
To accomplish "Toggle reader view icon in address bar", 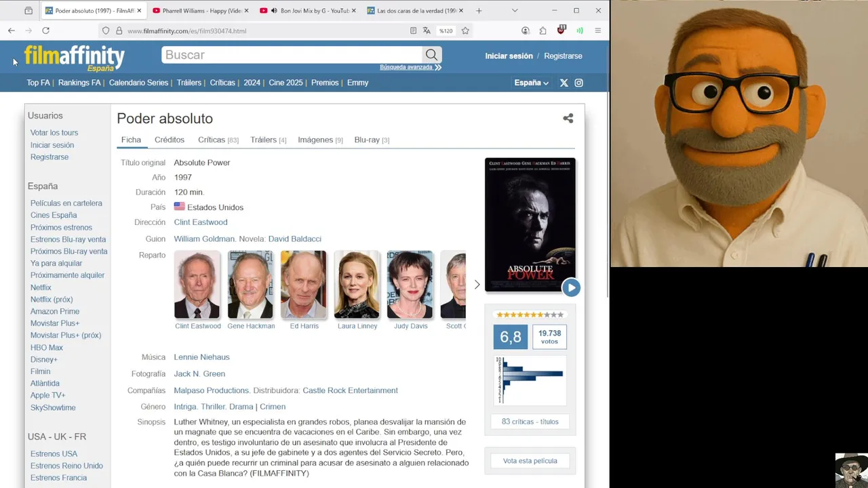I will pyautogui.click(x=413, y=30).
